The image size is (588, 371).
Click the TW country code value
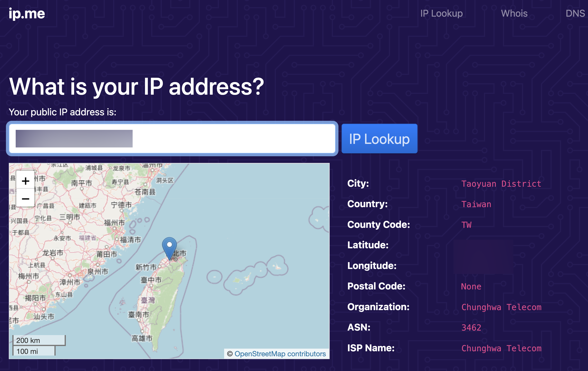466,225
